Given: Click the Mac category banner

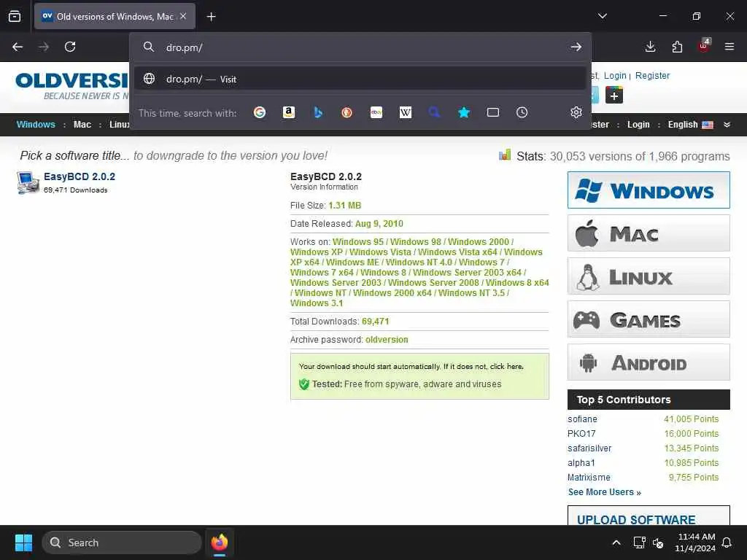Looking at the screenshot, I should coord(649,233).
